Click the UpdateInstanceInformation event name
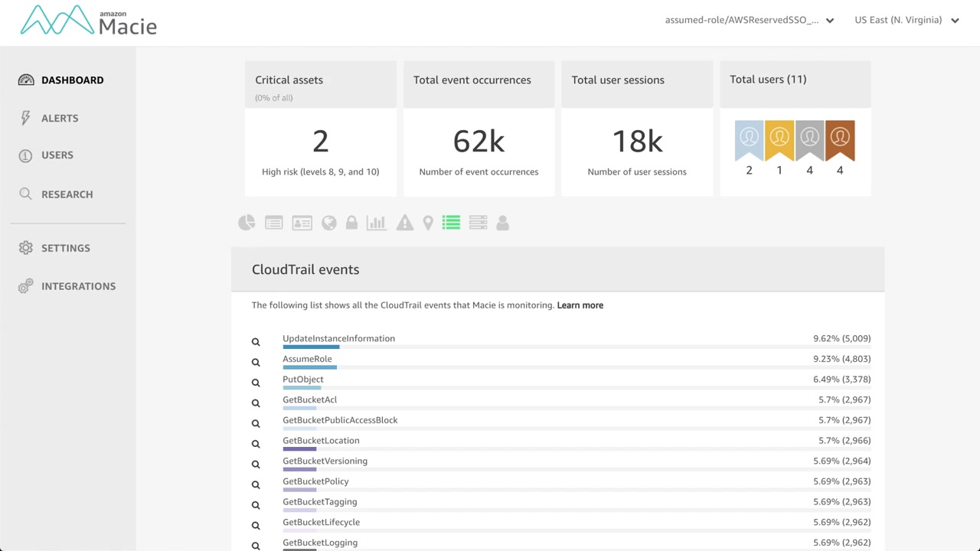 click(338, 338)
